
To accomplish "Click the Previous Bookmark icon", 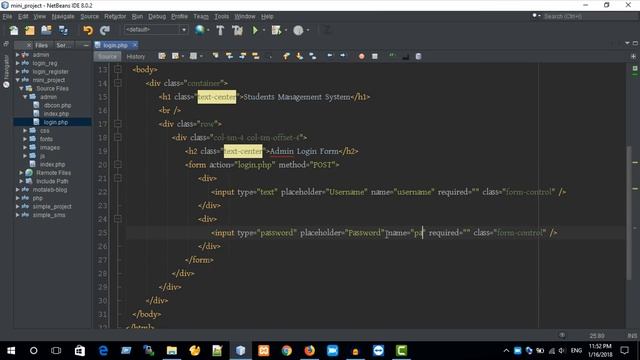I will [286, 56].
